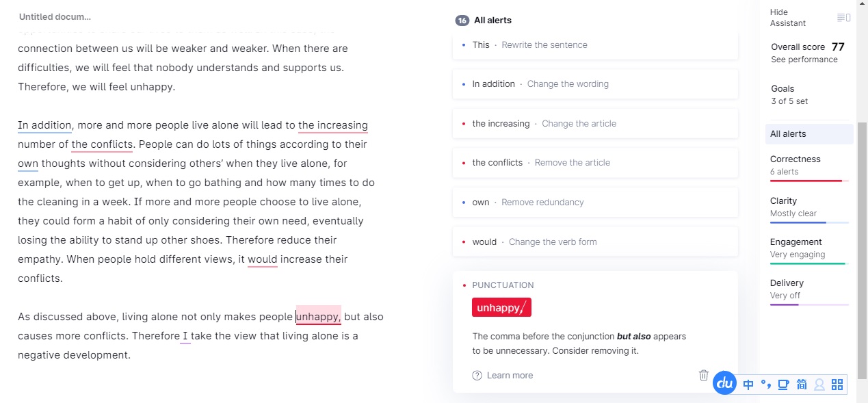The width and height of the screenshot is (868, 403).
Task: Click the Learn more question mark icon
Action: (477, 376)
